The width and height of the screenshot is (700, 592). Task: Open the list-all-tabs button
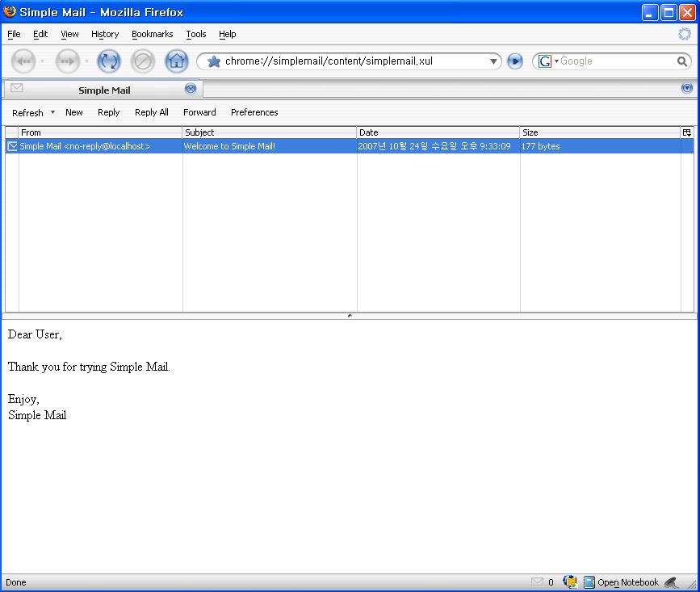[687, 88]
